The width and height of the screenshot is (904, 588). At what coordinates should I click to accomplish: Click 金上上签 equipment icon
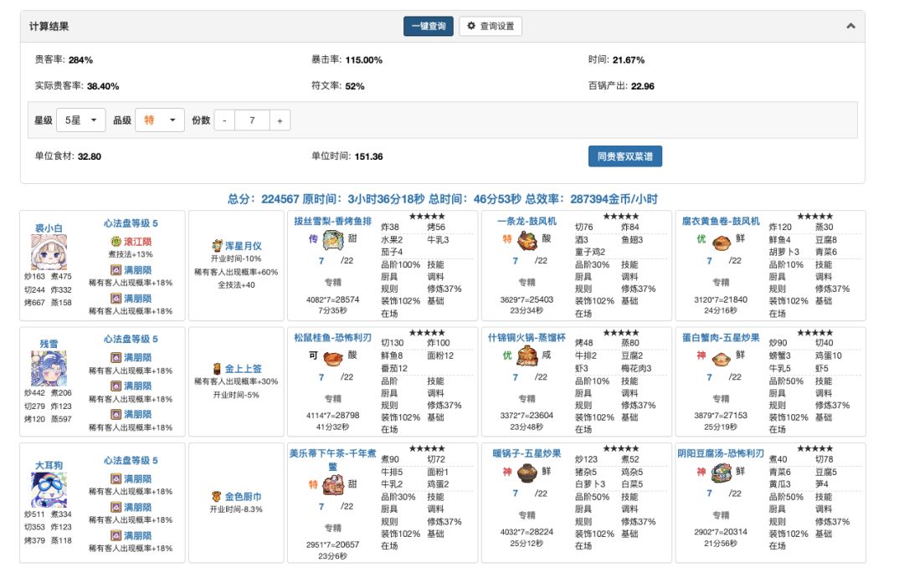[x=217, y=369]
